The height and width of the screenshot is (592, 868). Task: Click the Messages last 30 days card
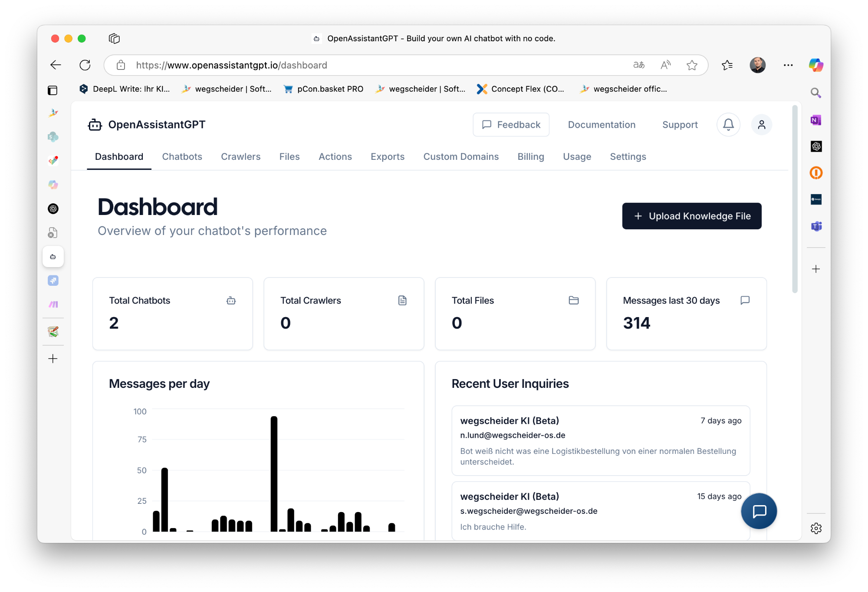(686, 314)
